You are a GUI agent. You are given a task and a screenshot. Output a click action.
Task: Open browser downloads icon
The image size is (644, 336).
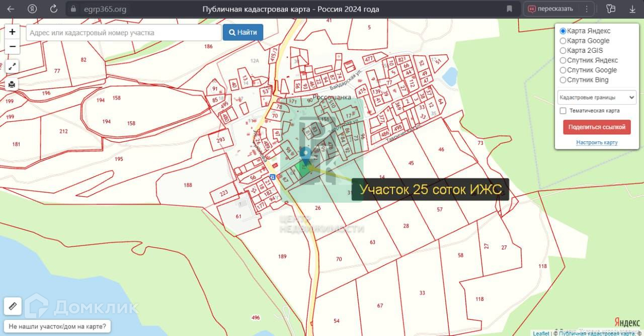[x=632, y=9]
